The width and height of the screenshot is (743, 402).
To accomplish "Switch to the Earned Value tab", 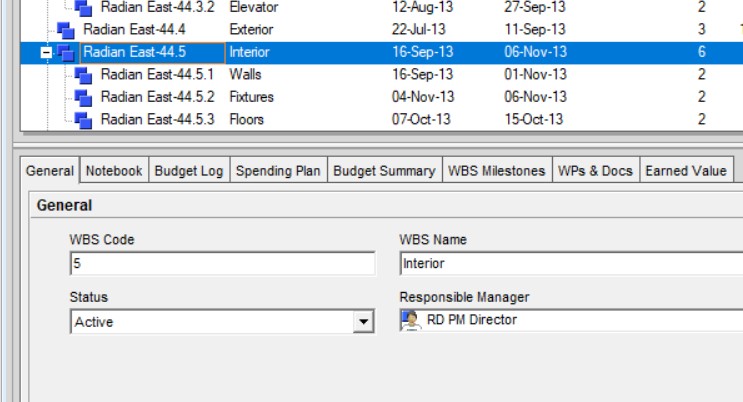I will [686, 171].
